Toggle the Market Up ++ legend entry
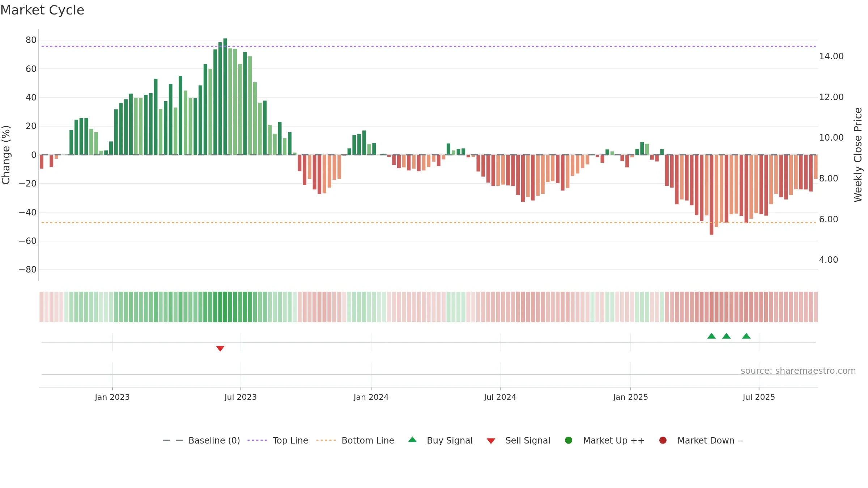 click(x=604, y=440)
